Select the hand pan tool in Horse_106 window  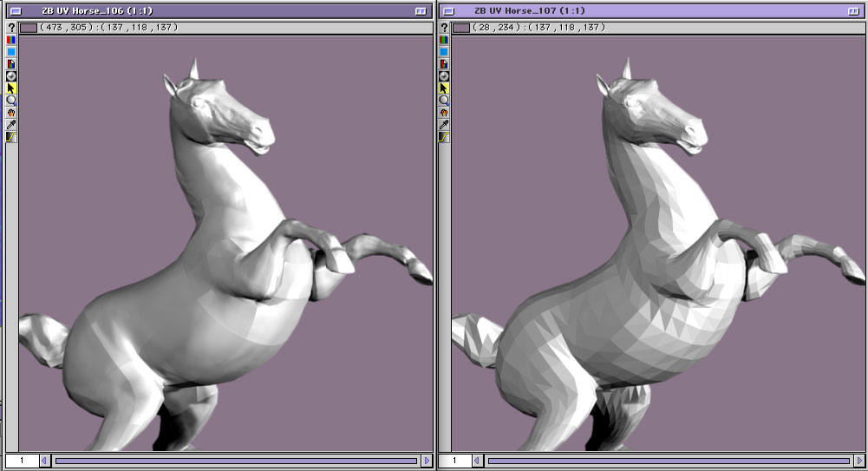(x=11, y=113)
